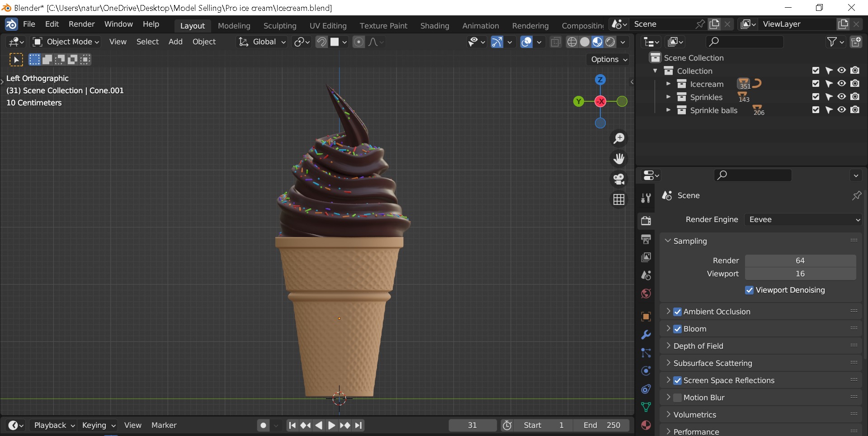This screenshot has height=436, width=868.
Task: Open the viewport Options dropdown
Action: click(x=609, y=59)
